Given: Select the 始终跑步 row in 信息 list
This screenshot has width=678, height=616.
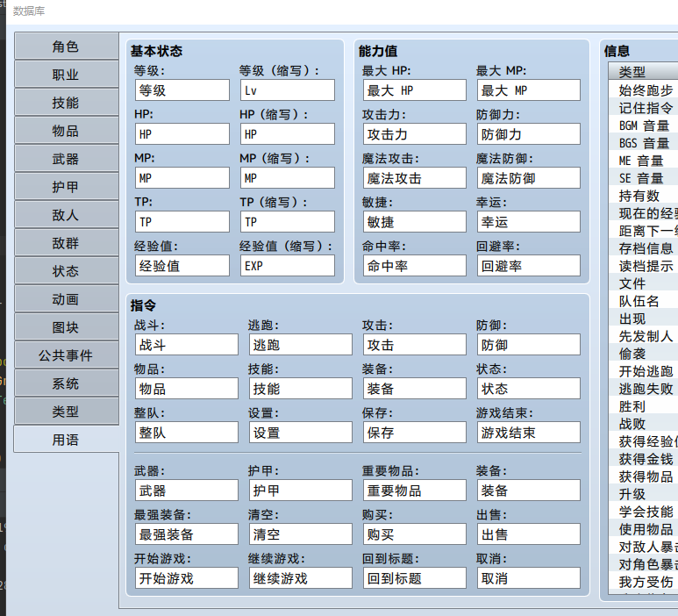Looking at the screenshot, I should tap(644, 90).
